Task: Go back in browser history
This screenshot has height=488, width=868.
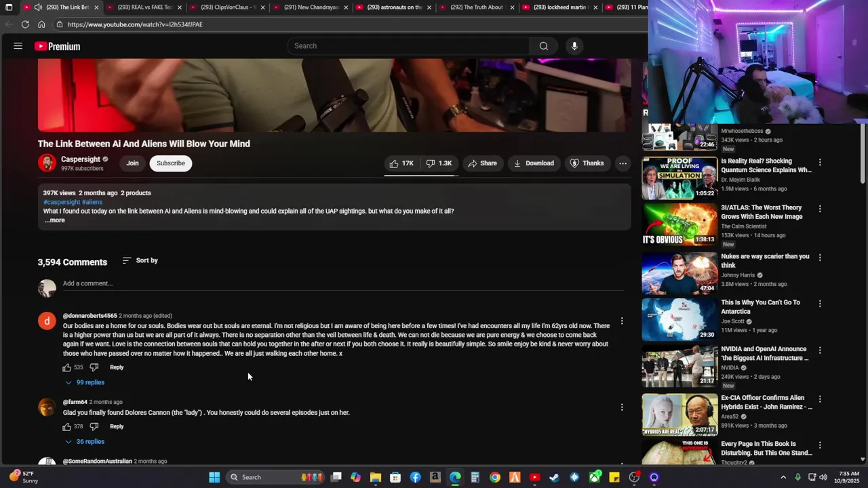Action: (x=8, y=24)
